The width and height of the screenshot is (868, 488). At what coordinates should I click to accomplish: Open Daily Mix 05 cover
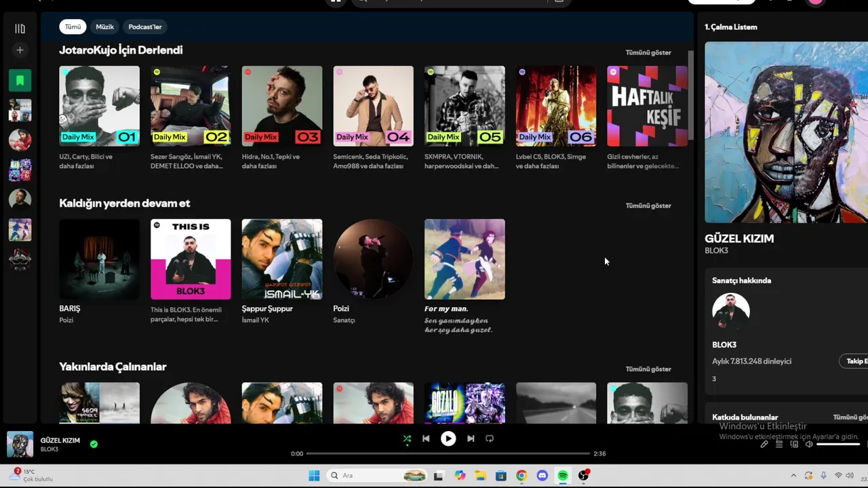[465, 106]
